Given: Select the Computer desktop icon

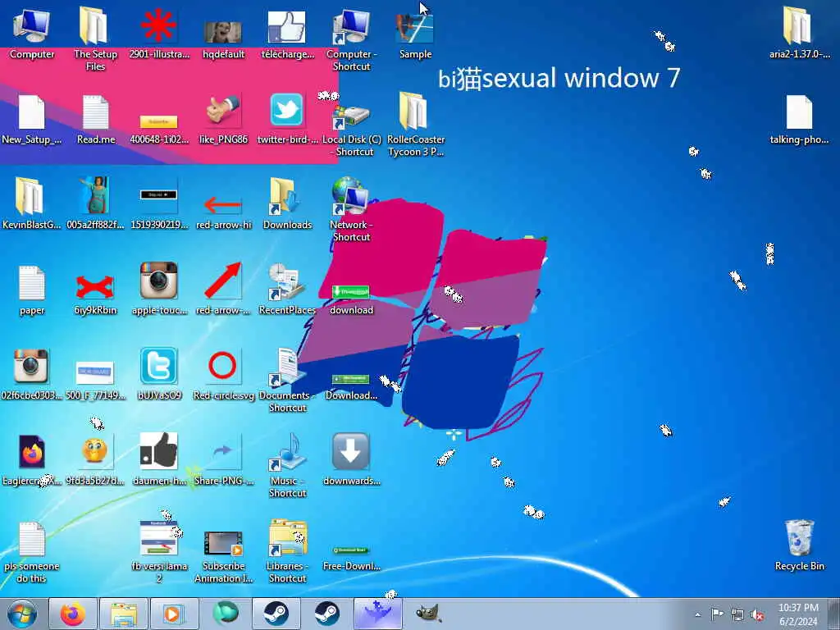Looking at the screenshot, I should [32, 33].
